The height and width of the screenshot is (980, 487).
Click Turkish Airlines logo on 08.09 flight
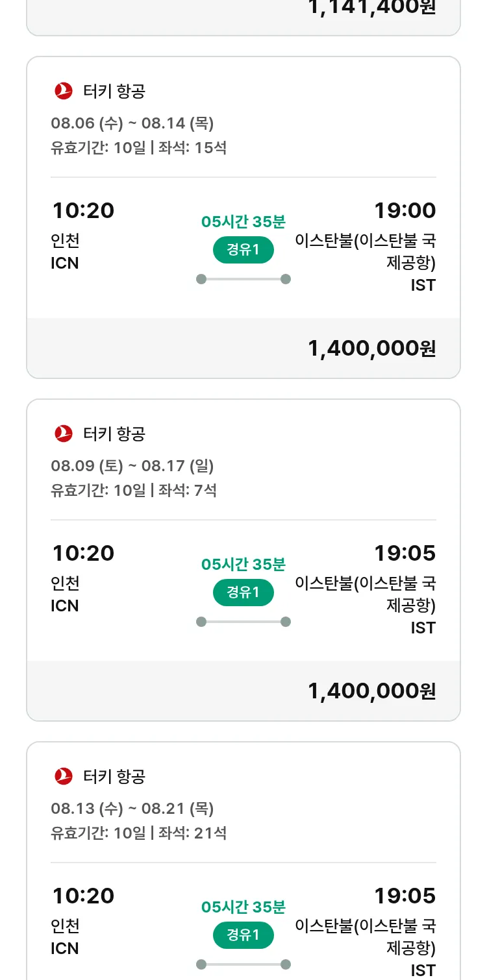point(64,434)
